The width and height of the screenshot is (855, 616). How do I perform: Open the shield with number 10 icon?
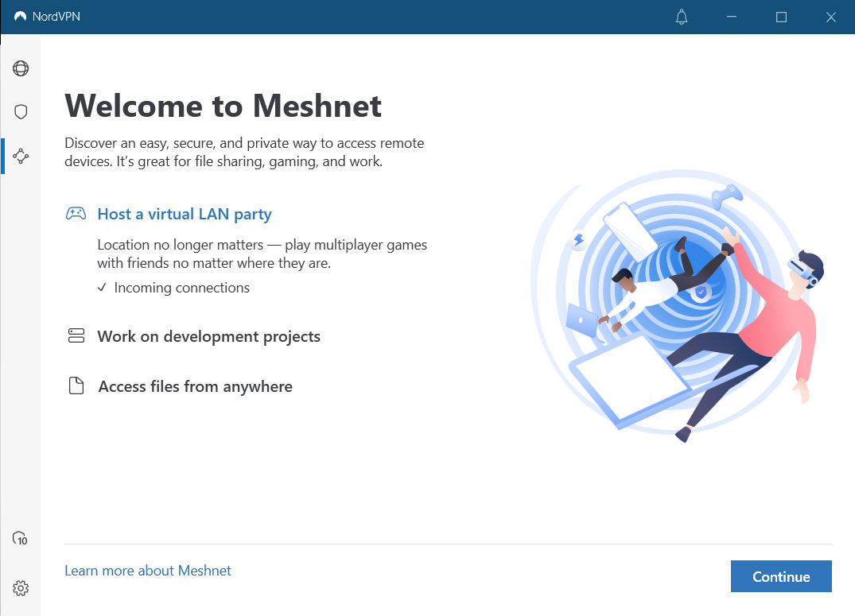tap(20, 539)
